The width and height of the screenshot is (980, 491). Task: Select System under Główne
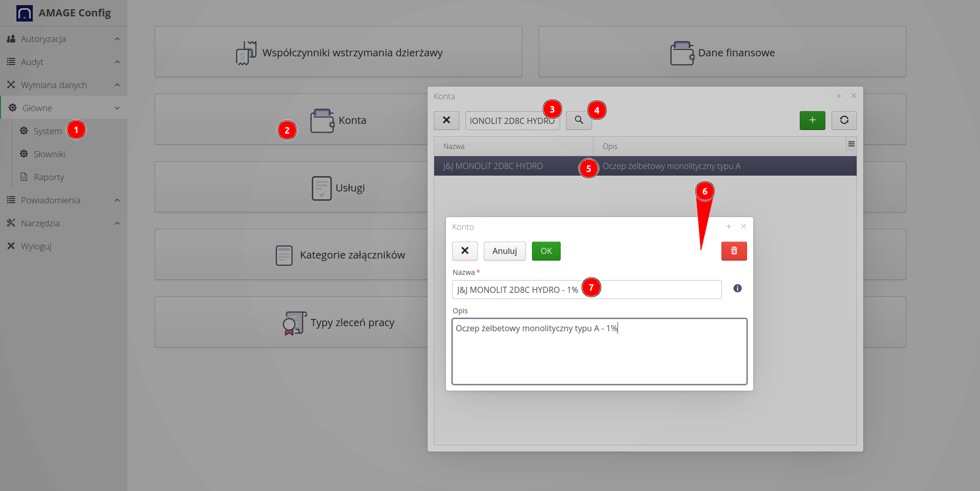[x=47, y=131]
